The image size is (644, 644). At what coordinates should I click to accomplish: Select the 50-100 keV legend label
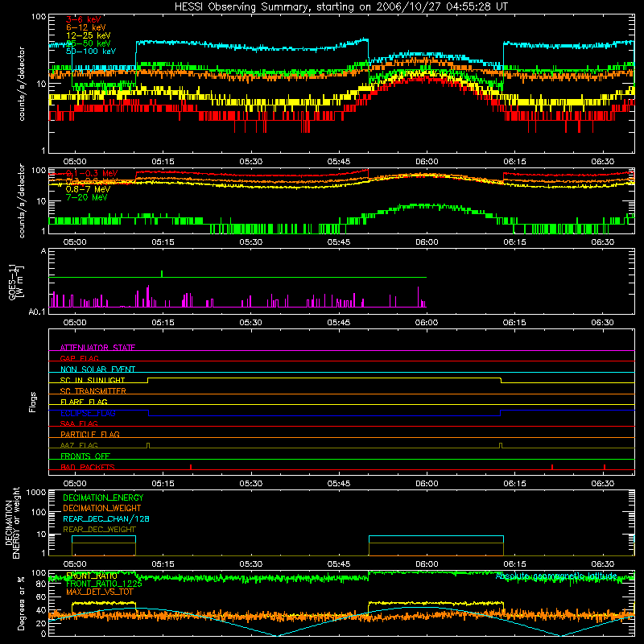point(91,52)
